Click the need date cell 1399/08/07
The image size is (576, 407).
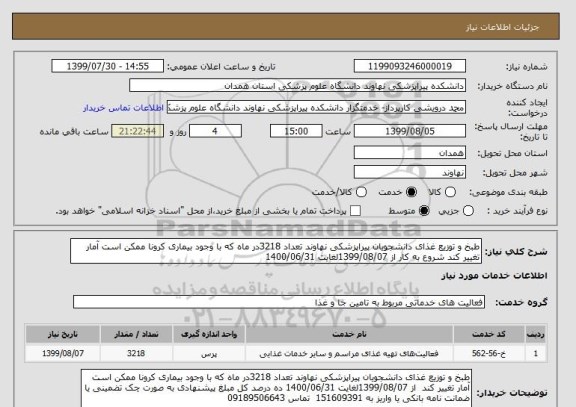(63, 354)
